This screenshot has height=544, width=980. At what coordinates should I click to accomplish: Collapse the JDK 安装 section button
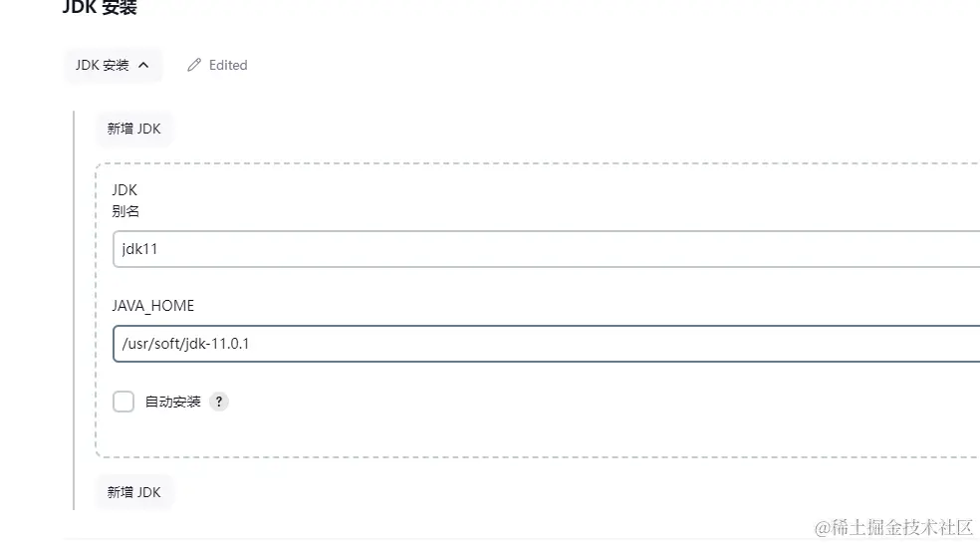coord(113,66)
